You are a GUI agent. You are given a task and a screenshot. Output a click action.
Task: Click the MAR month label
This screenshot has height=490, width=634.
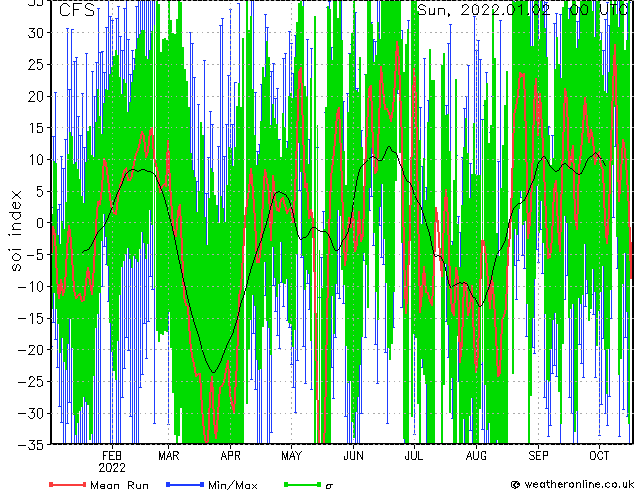(x=169, y=456)
